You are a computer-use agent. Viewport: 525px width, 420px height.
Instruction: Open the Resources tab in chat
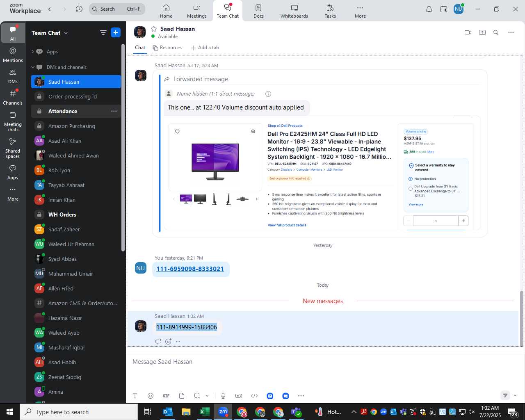[167, 48]
